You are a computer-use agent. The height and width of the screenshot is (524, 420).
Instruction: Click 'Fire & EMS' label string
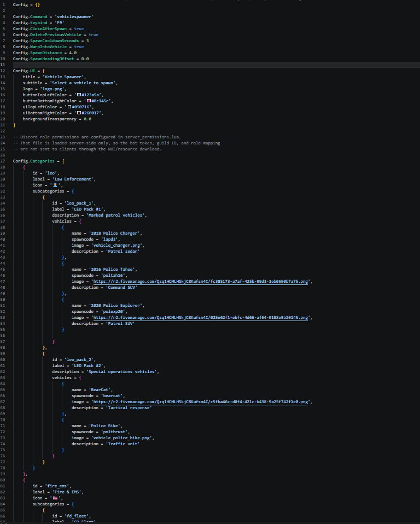click(68, 492)
